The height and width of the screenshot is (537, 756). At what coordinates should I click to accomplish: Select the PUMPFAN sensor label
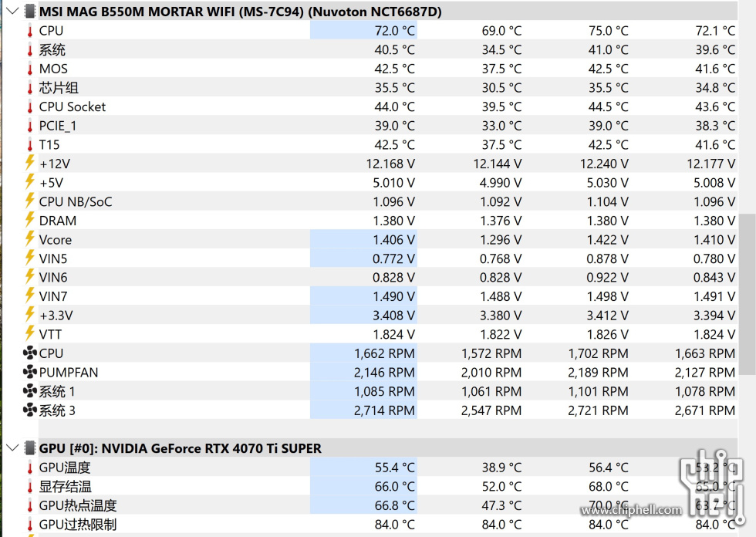(69, 372)
